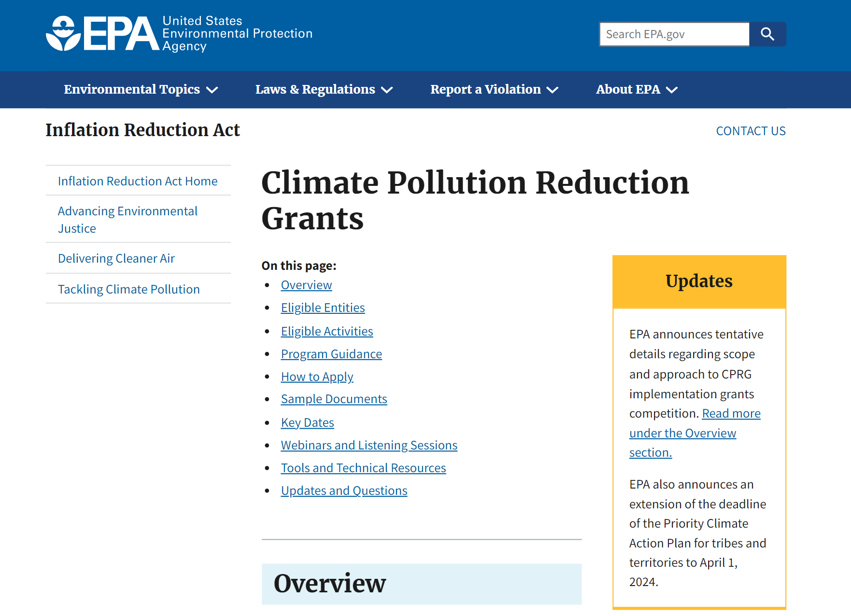The image size is (851, 616).
Task: Click Read more under the Overview link
Action: 731,414
